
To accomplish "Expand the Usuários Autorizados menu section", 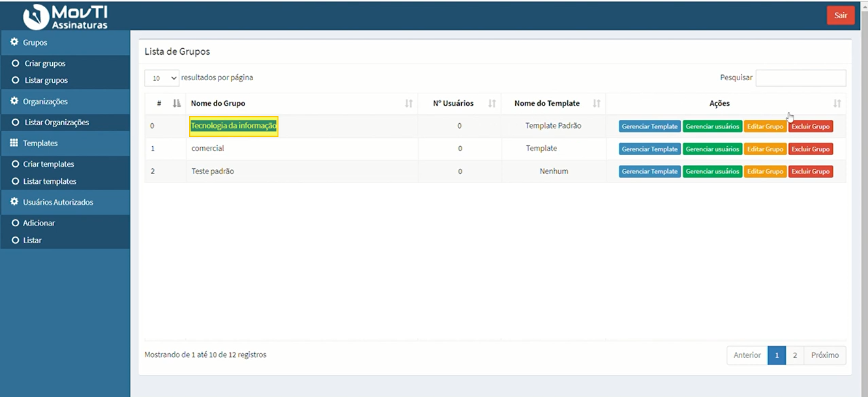I will click(65, 202).
